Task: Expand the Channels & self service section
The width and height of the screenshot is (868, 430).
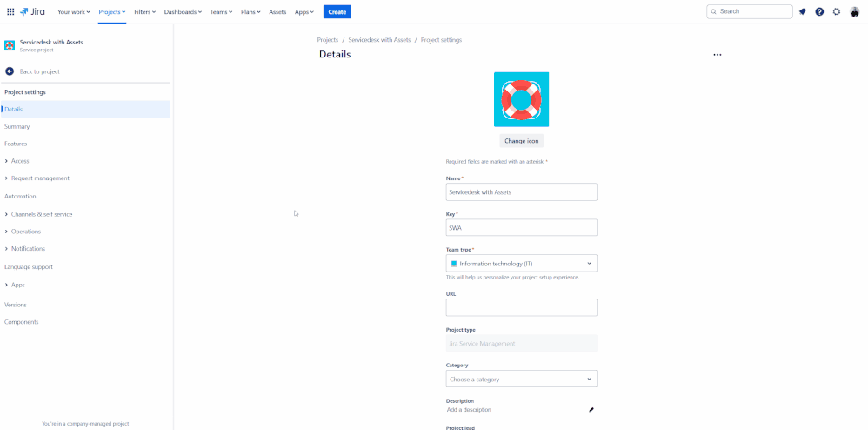Action: click(x=42, y=214)
